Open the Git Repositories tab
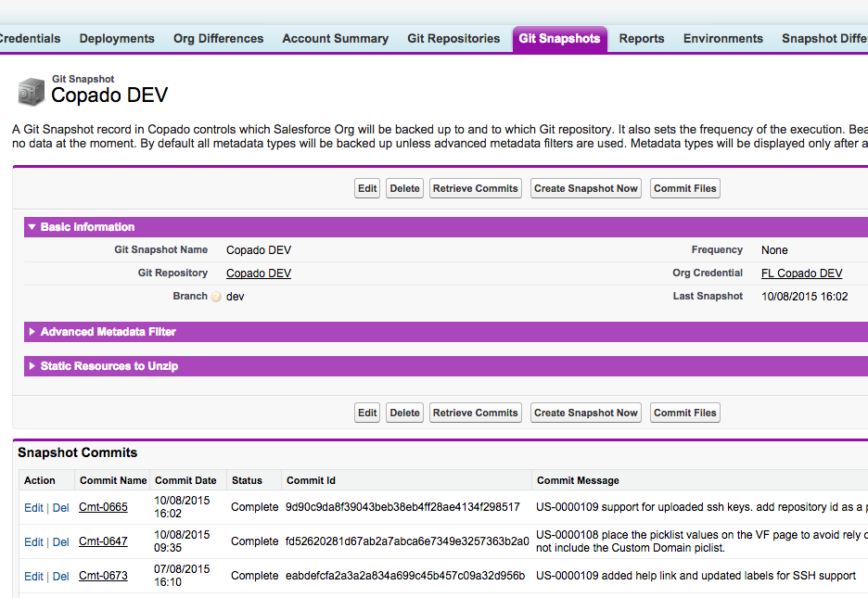This screenshot has width=868, height=598. [453, 39]
